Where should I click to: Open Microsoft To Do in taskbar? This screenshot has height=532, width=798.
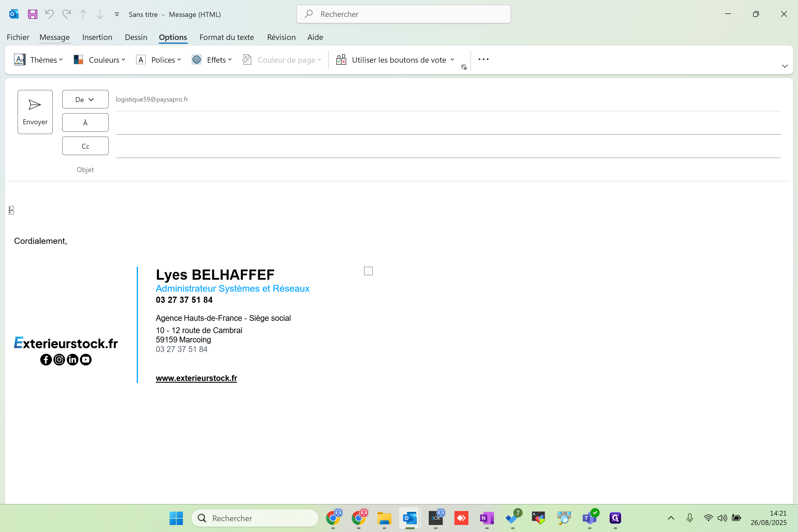(513, 518)
